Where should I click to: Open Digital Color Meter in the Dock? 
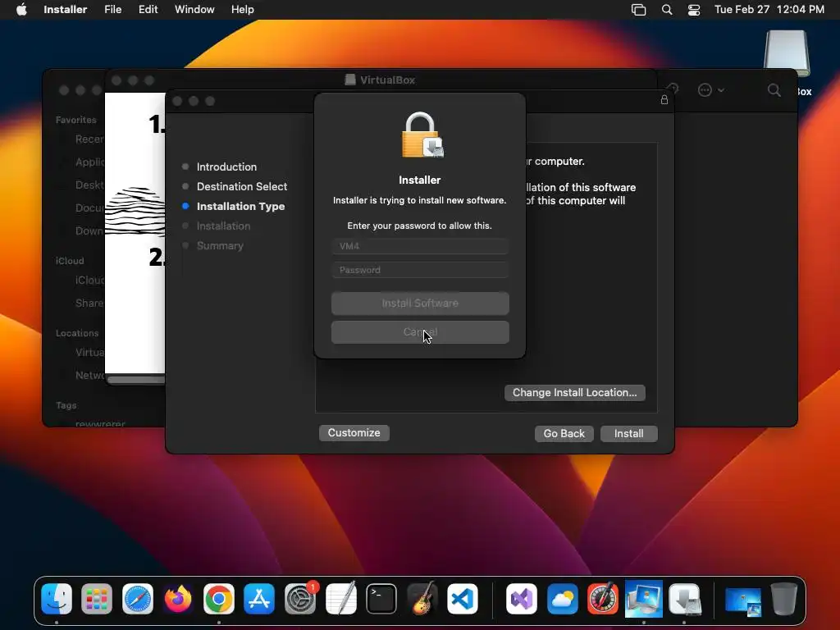click(x=603, y=598)
